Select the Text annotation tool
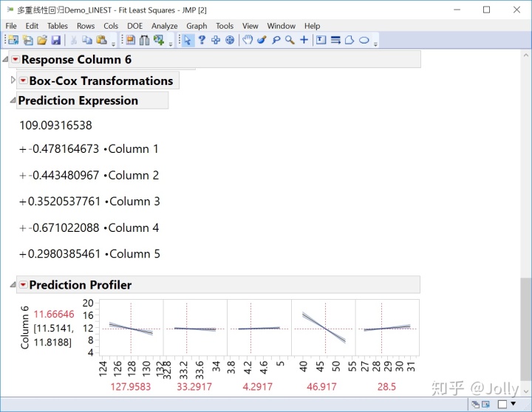This screenshot has width=532, height=412. pyautogui.click(x=321, y=40)
